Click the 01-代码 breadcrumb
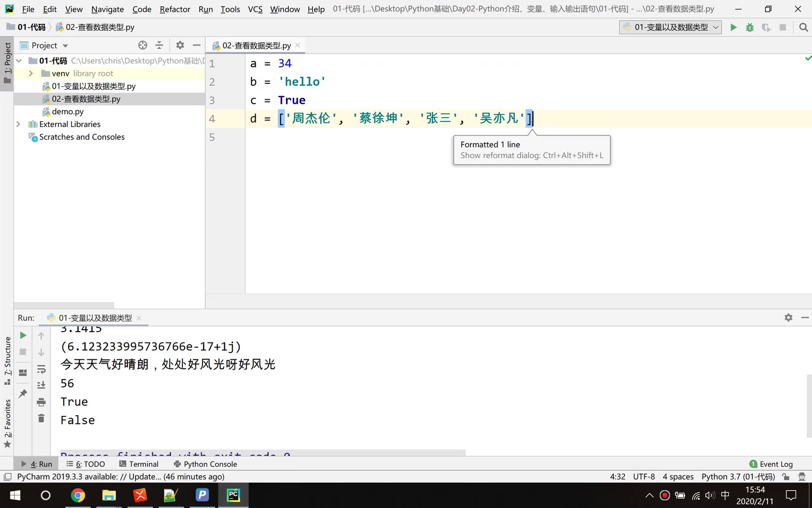Viewport: 812px width, 508px height. tap(26, 27)
